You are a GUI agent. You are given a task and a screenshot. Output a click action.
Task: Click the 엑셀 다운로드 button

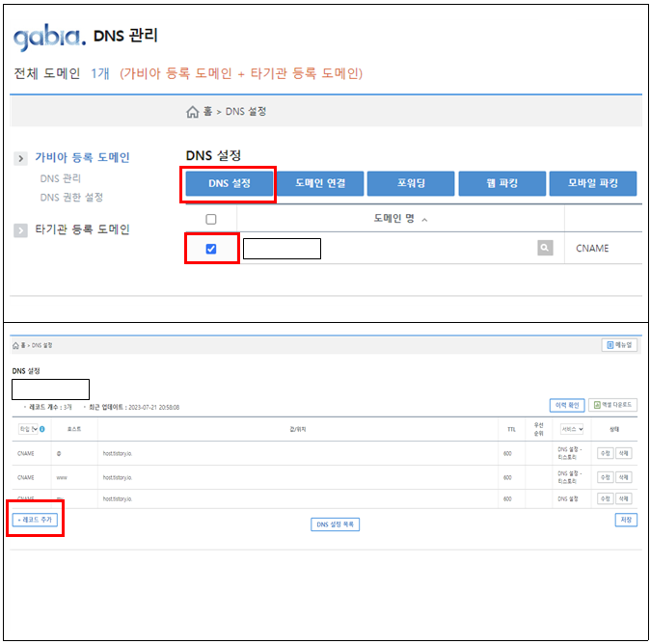pos(612,405)
